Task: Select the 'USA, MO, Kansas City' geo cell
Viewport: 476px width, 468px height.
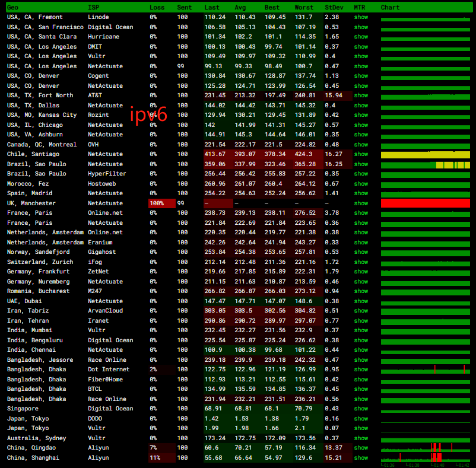Action: [x=42, y=115]
